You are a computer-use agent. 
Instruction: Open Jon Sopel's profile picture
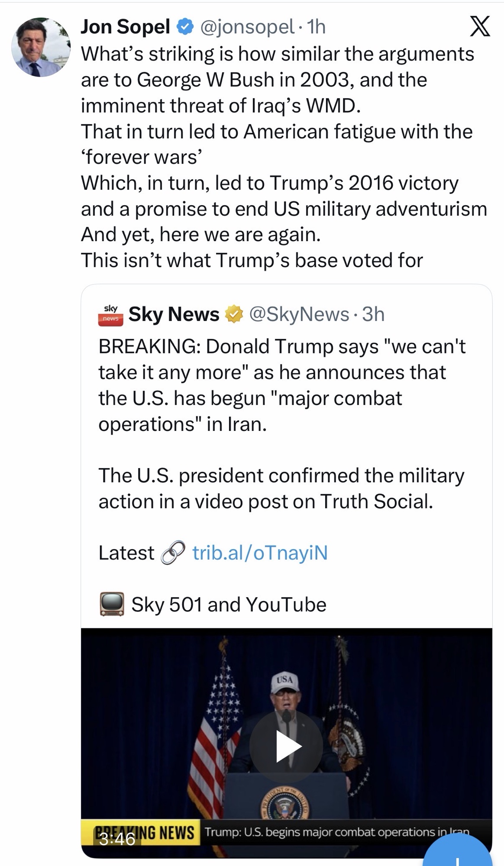pyautogui.click(x=41, y=47)
